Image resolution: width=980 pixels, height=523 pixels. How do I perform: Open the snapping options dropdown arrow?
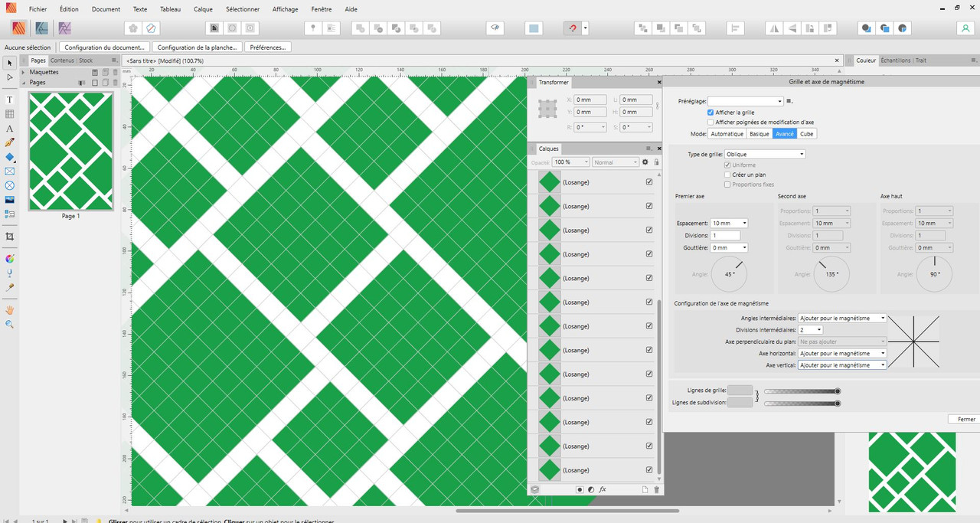coord(585,28)
